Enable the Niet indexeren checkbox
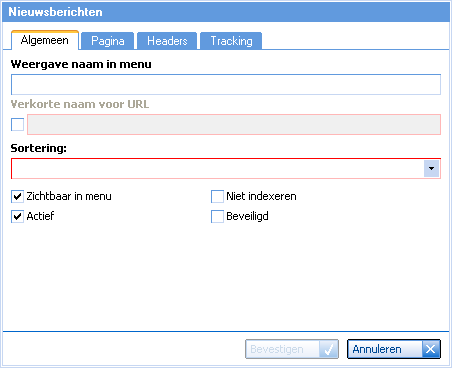452x368 pixels. [217, 196]
